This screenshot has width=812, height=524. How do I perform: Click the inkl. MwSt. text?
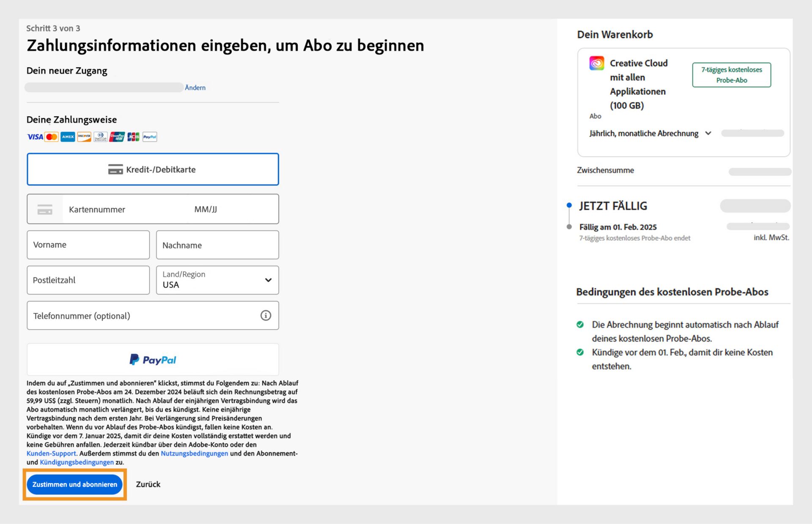771,237
